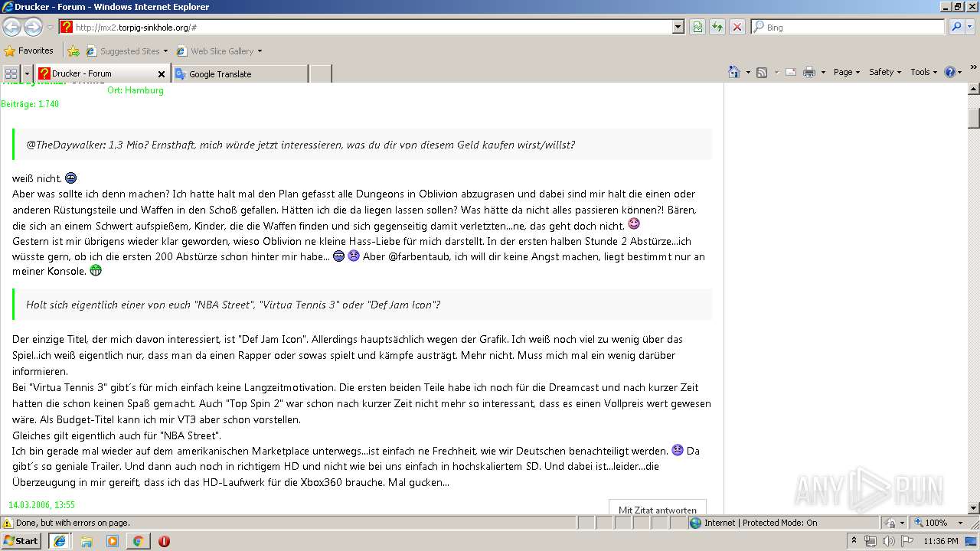Click quote 'Holt sich eigentlich einer von euch'
This screenshot has width=980, height=551.
(362, 305)
